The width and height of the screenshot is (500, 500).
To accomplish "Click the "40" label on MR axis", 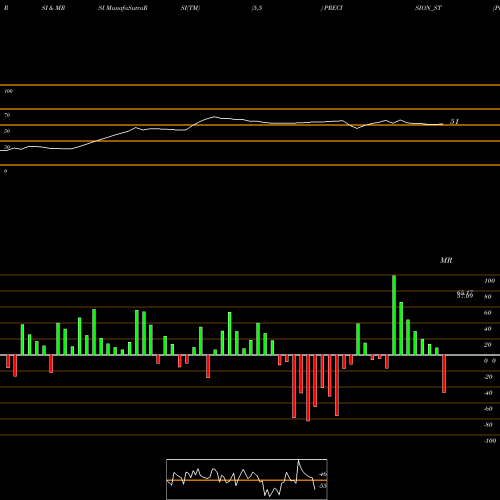I will tap(488, 329).
